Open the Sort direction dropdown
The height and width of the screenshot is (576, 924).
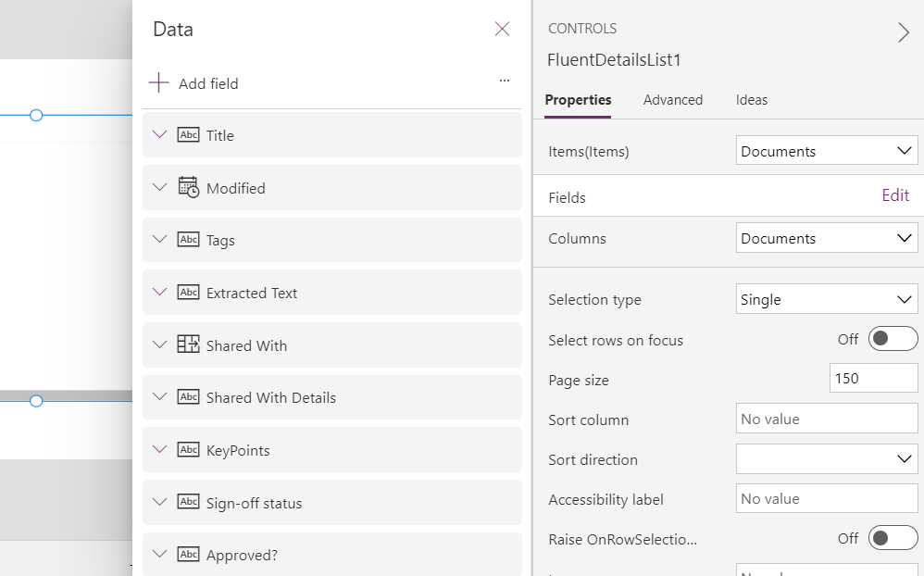(x=826, y=459)
